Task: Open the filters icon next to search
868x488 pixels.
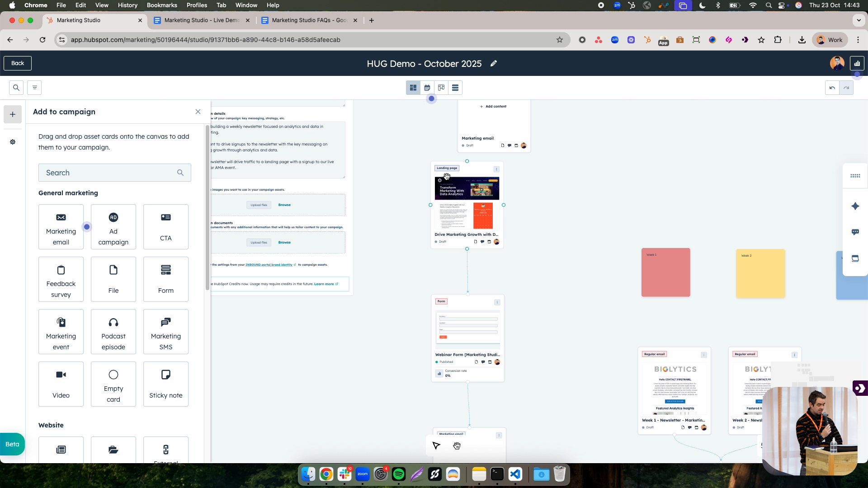Action: point(34,87)
